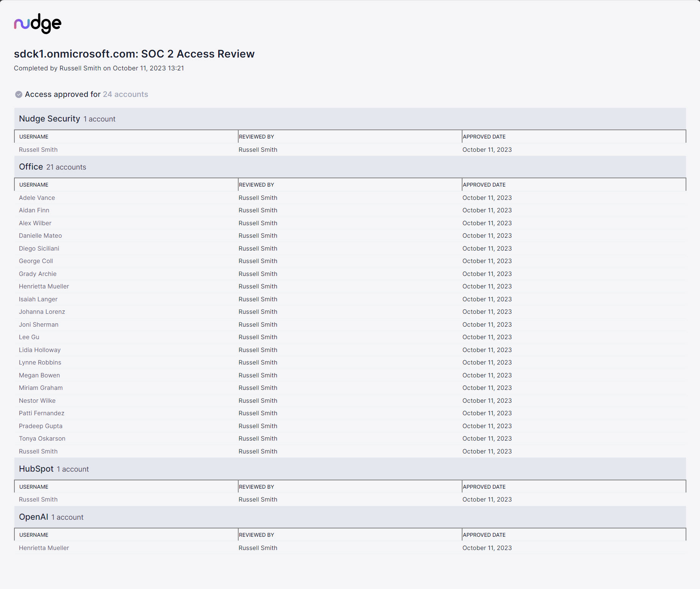Click the reviewer name in Megan Bowen row
The height and width of the screenshot is (589, 700).
[258, 375]
